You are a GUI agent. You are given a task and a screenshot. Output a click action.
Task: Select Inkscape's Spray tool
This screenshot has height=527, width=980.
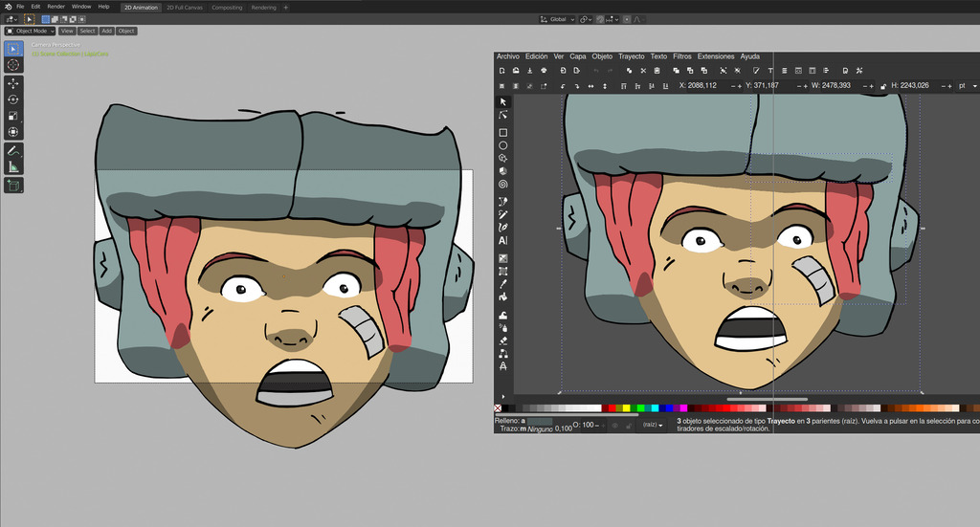coord(503,328)
